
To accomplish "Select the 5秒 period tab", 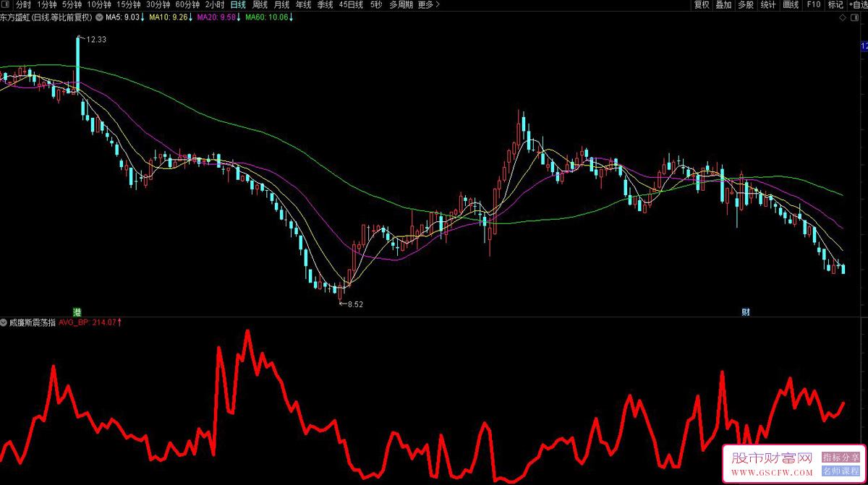I will pos(376,4).
